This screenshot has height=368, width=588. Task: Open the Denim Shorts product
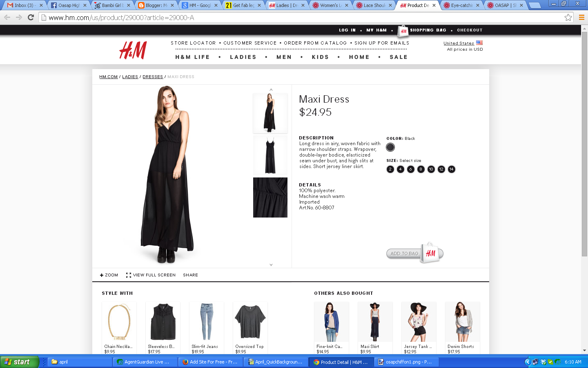463,328
